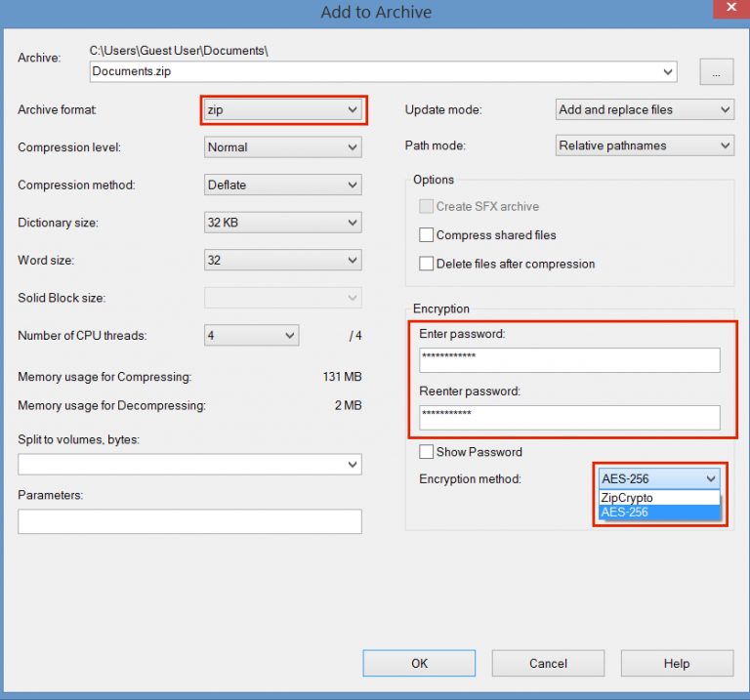Open the Archive format dropdown showing zip

pyautogui.click(x=282, y=110)
